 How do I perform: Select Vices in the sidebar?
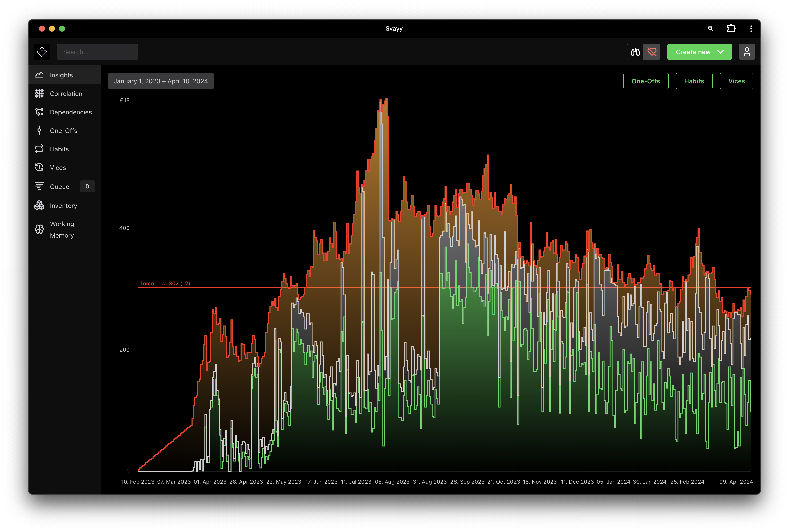click(65, 167)
